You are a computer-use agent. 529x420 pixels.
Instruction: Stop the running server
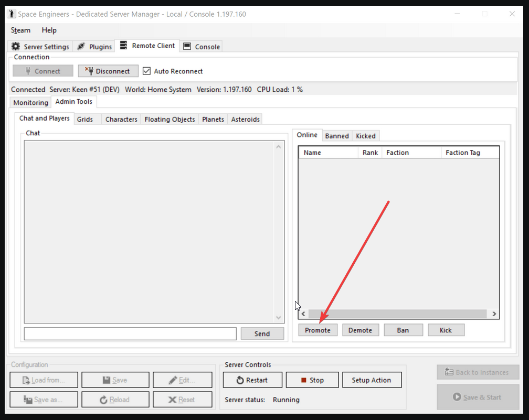click(312, 380)
